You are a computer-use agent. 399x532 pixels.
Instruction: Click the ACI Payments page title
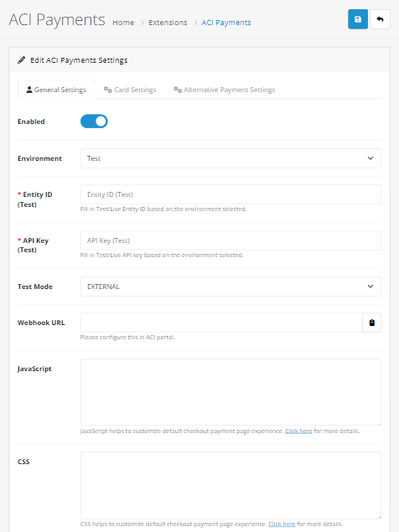(x=57, y=19)
